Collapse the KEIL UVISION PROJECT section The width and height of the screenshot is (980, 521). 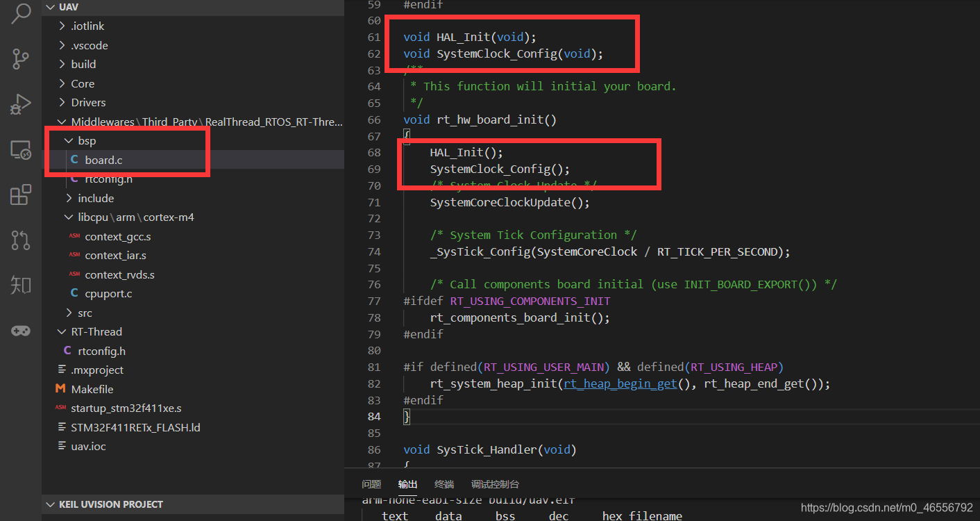pos(50,504)
